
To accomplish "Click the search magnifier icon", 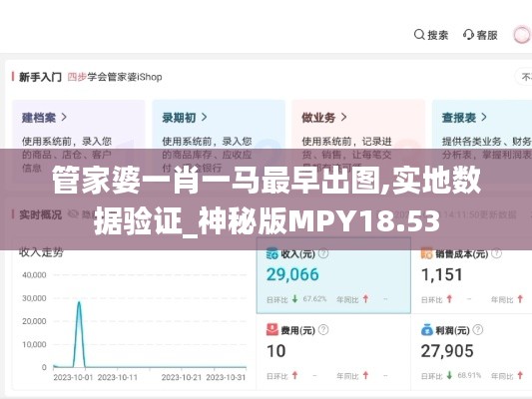I will click(419, 35).
